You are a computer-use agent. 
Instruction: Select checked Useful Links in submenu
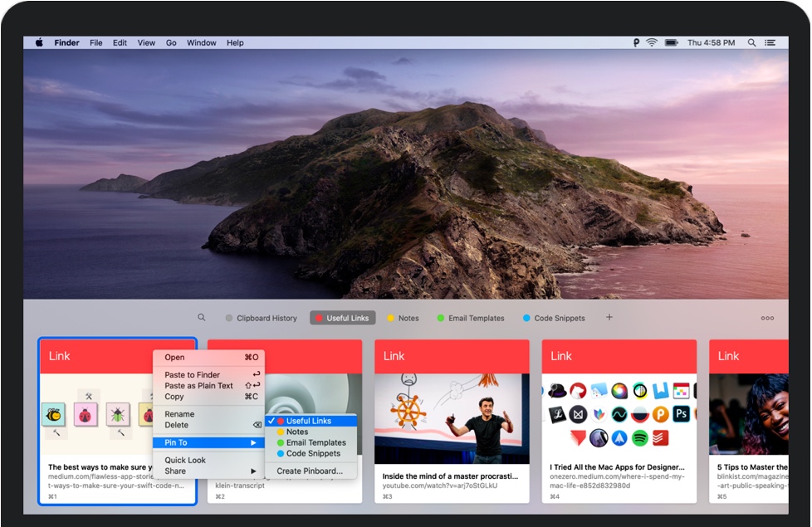[x=309, y=421]
